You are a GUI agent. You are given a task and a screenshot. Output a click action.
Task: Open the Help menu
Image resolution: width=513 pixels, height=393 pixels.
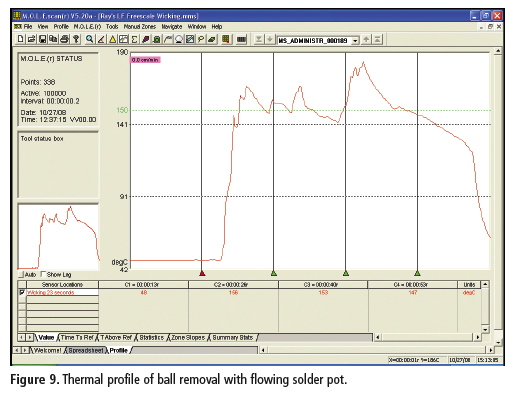point(217,26)
